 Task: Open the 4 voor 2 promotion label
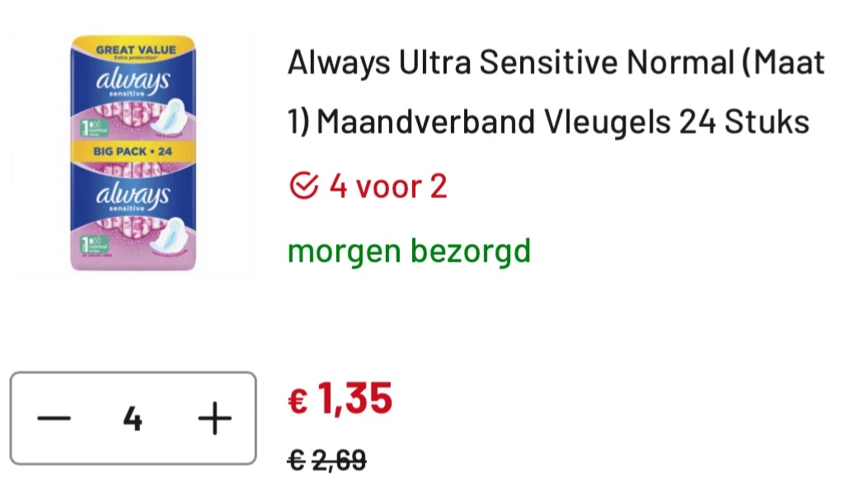[387, 187]
